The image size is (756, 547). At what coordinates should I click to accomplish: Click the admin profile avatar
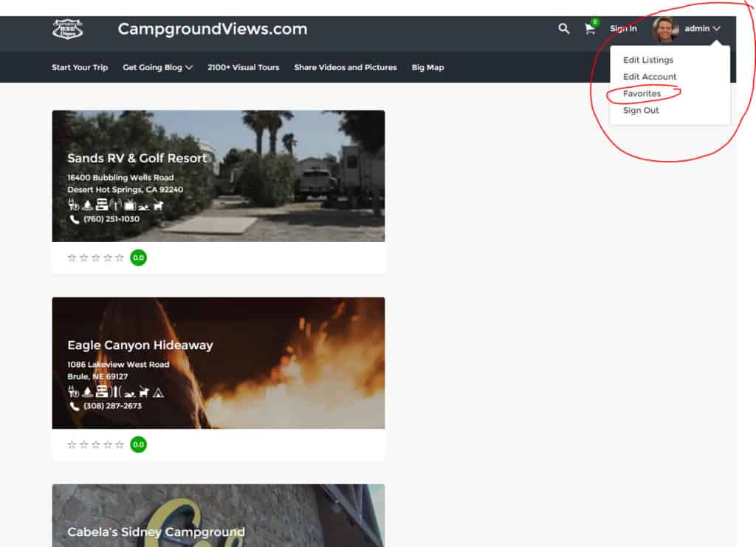coord(664,29)
